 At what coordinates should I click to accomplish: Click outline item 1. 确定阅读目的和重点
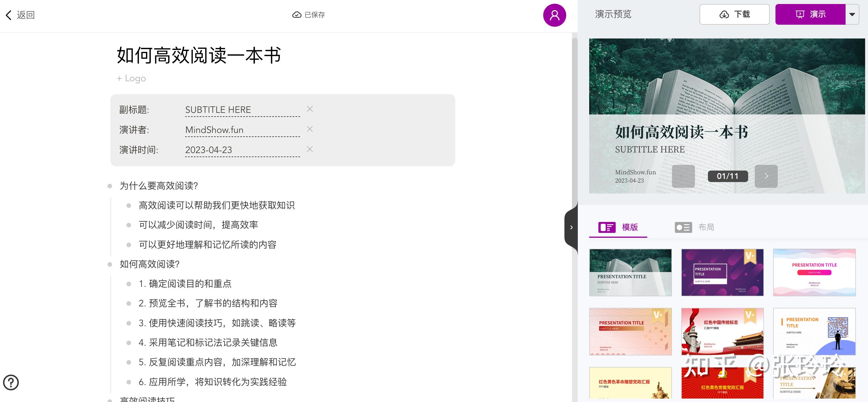click(185, 284)
